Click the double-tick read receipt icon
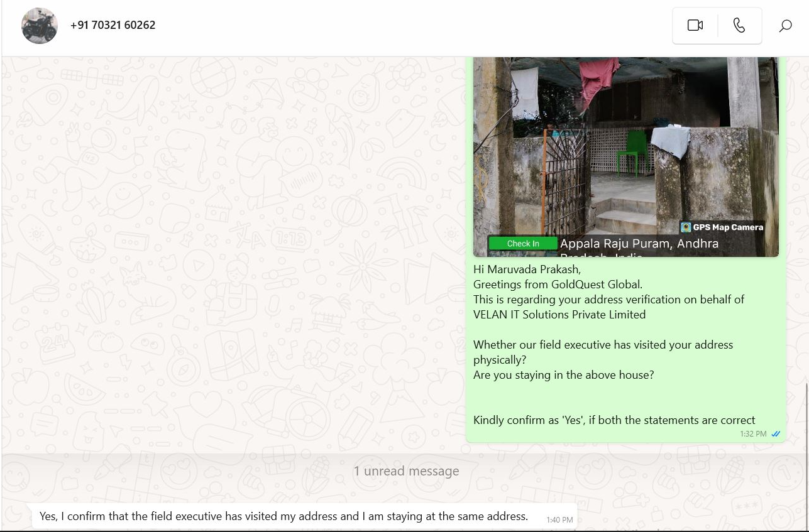Image resolution: width=809 pixels, height=532 pixels. (x=776, y=434)
